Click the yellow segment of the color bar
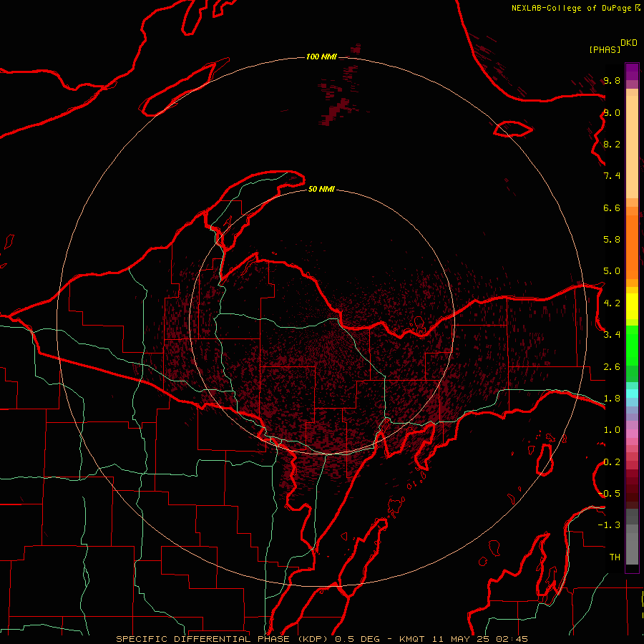The image size is (644, 644). click(632, 306)
